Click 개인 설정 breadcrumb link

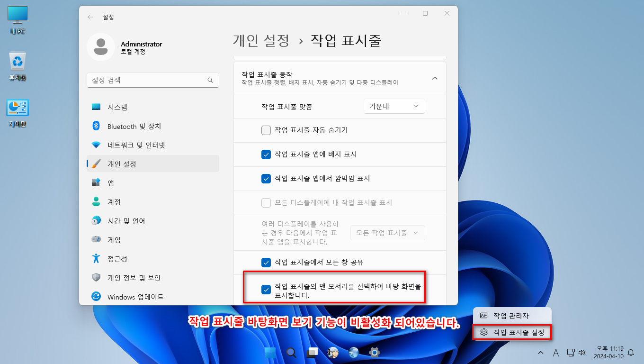tap(261, 41)
